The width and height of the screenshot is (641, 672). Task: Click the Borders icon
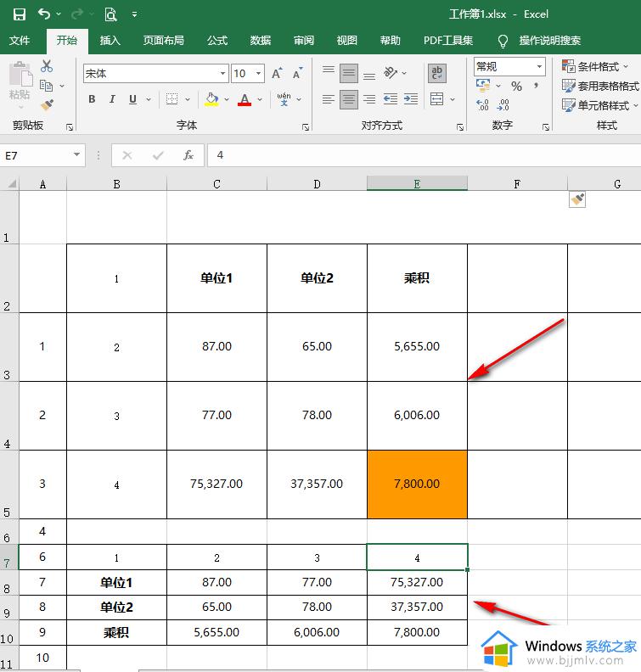point(172,99)
